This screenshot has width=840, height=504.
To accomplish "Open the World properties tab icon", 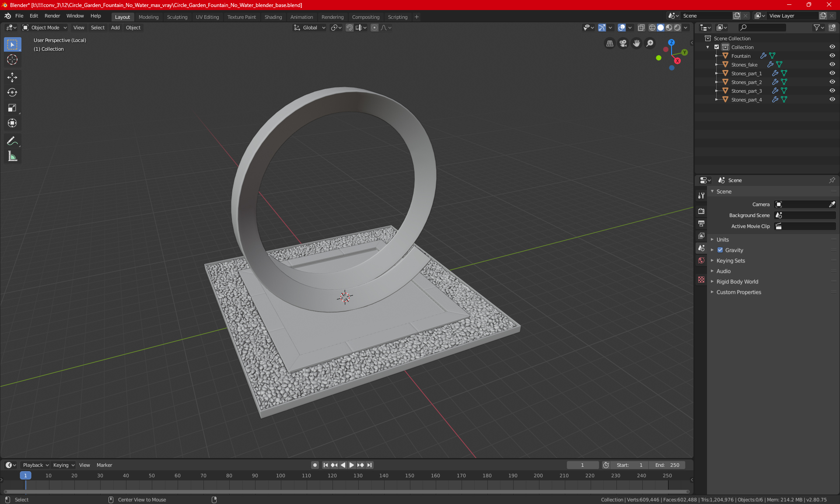I will 701,260.
